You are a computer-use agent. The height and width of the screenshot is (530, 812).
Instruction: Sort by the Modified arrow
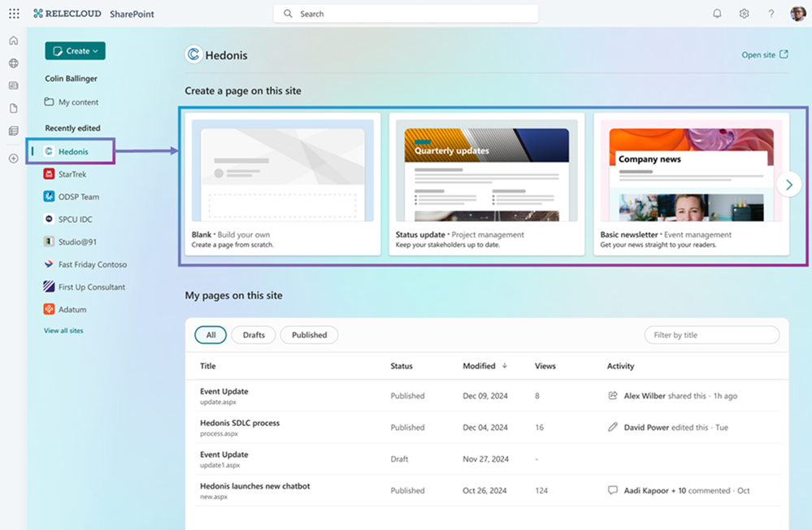tap(505, 366)
